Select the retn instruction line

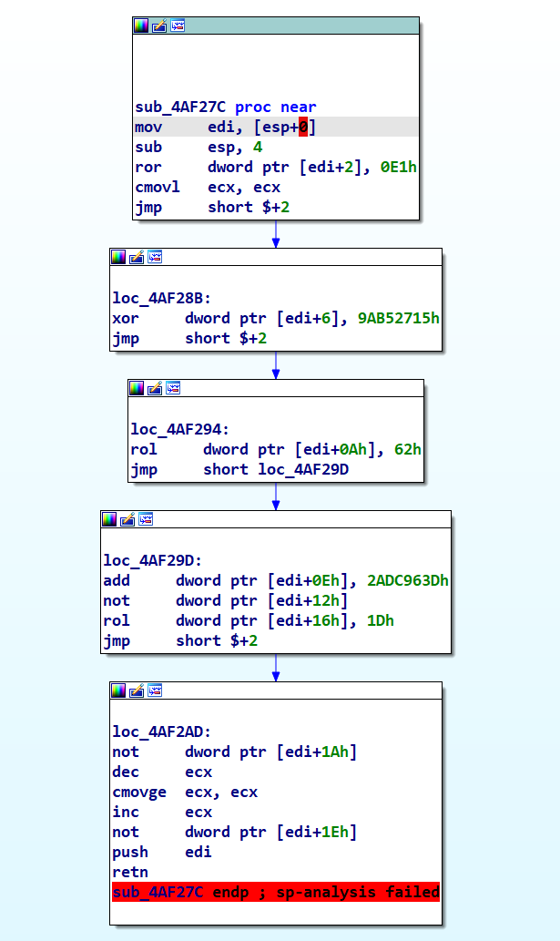coord(126,872)
